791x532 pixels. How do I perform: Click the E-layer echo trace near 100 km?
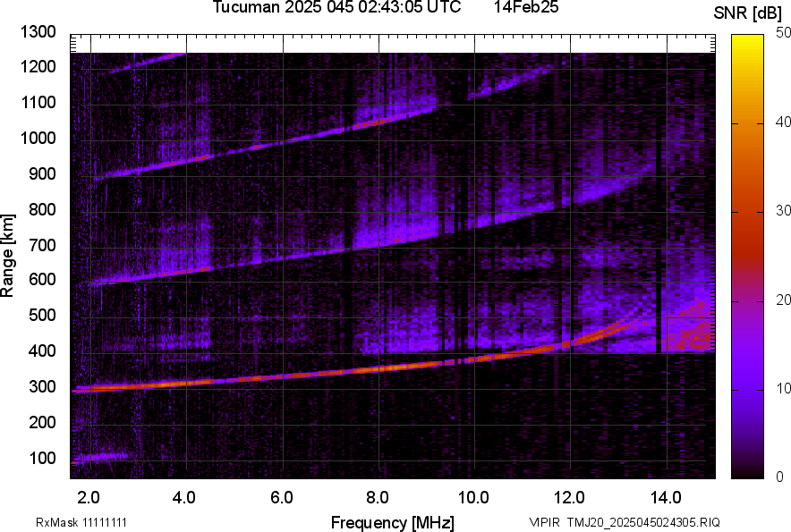pyautogui.click(x=101, y=457)
